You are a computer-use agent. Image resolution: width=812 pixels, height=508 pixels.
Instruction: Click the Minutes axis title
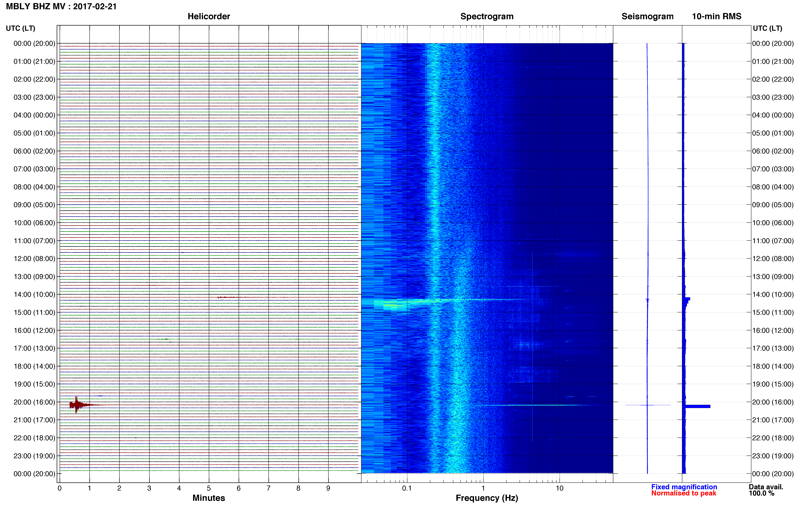208,498
